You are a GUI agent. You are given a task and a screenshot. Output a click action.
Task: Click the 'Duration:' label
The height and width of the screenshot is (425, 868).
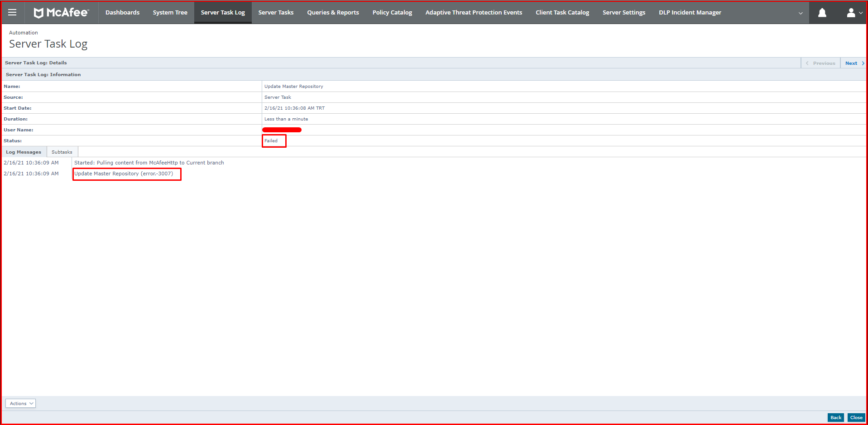(15, 119)
